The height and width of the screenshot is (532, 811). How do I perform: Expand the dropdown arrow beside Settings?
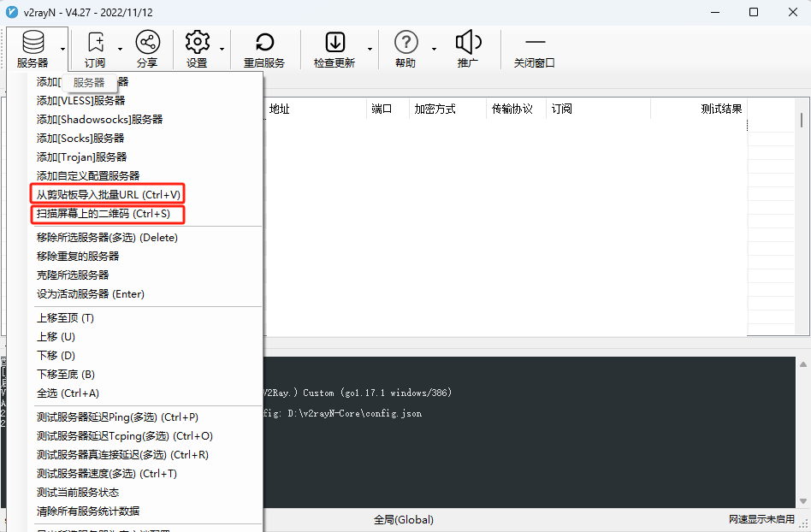222,49
